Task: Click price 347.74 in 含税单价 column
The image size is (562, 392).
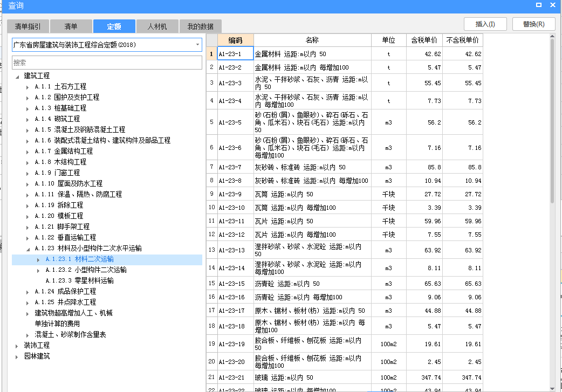Action: (x=424, y=377)
